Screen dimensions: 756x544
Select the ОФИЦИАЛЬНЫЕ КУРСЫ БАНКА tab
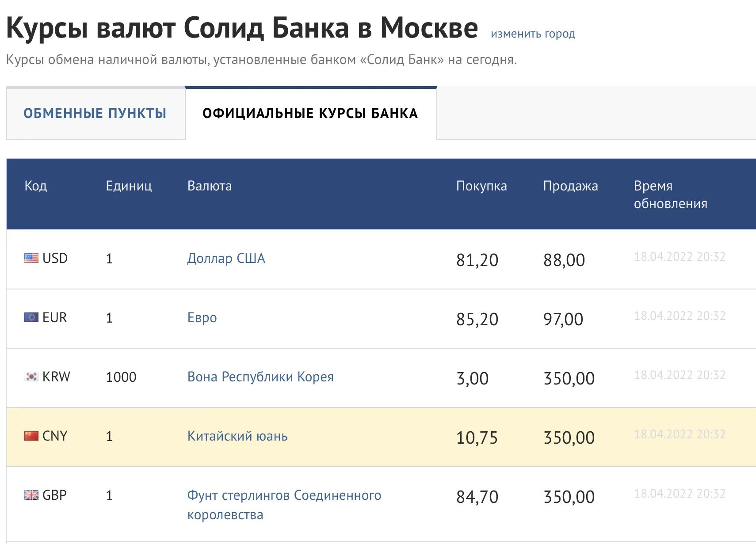click(311, 114)
